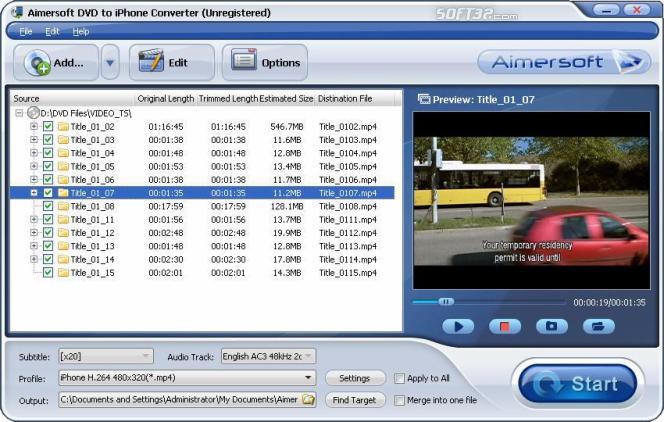
Task: Close the converter window
Action: 636,10
